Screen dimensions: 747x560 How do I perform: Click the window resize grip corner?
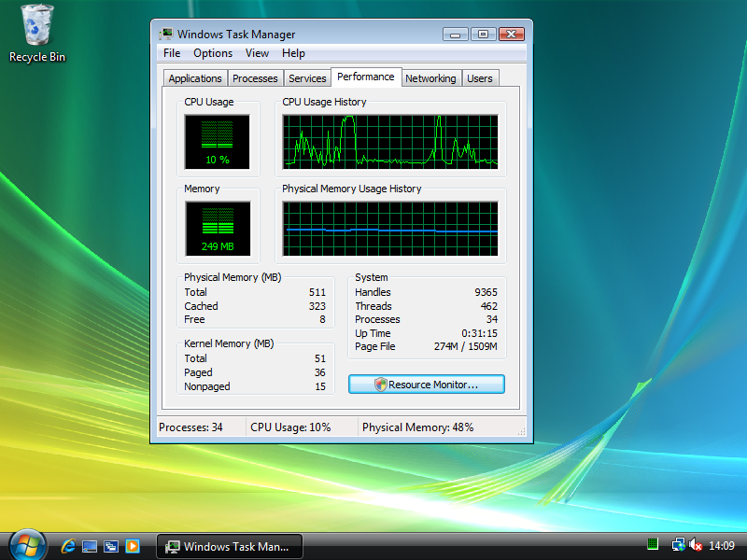(x=522, y=431)
